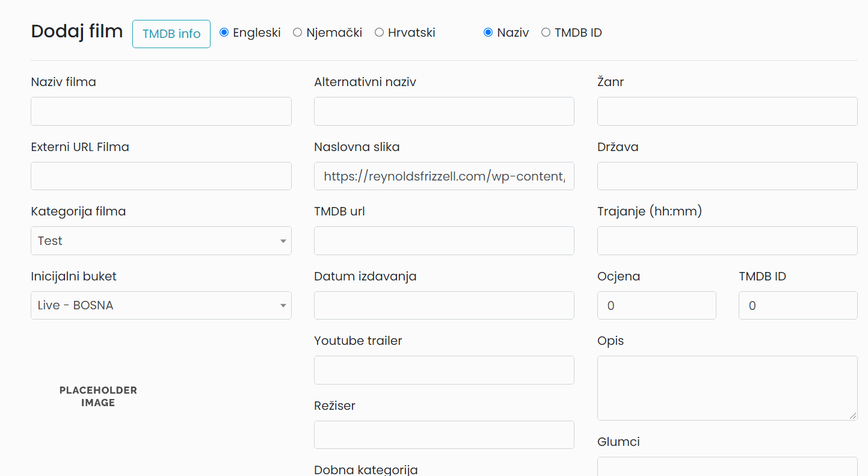
Task: Choose the TMDB ID search radio option
Action: (546, 32)
